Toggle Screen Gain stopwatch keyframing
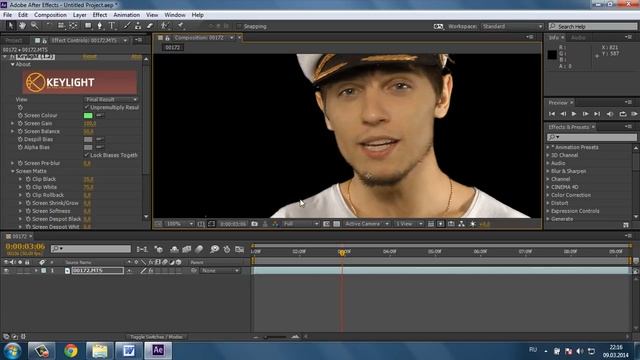Screen dimensions: 640x360 20,123
